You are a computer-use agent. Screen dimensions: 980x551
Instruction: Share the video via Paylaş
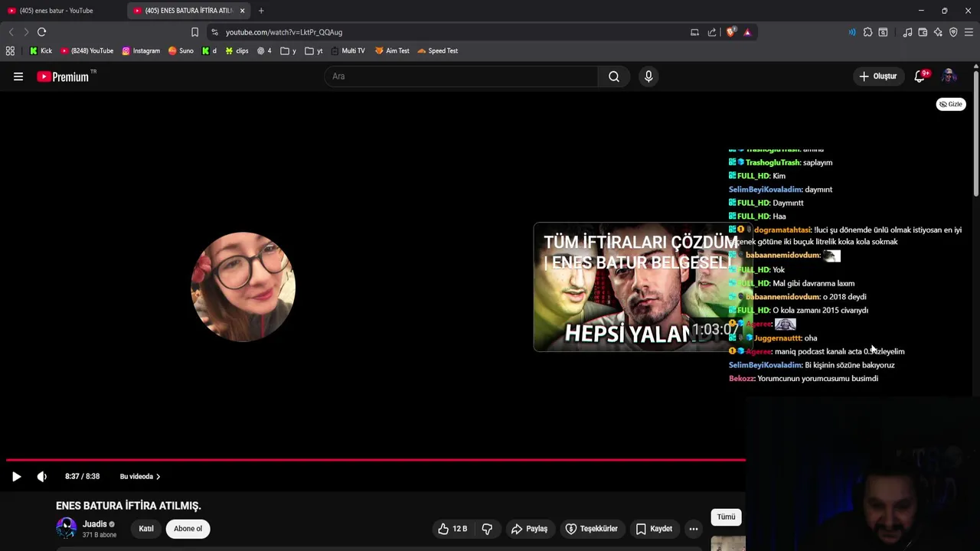tap(529, 529)
